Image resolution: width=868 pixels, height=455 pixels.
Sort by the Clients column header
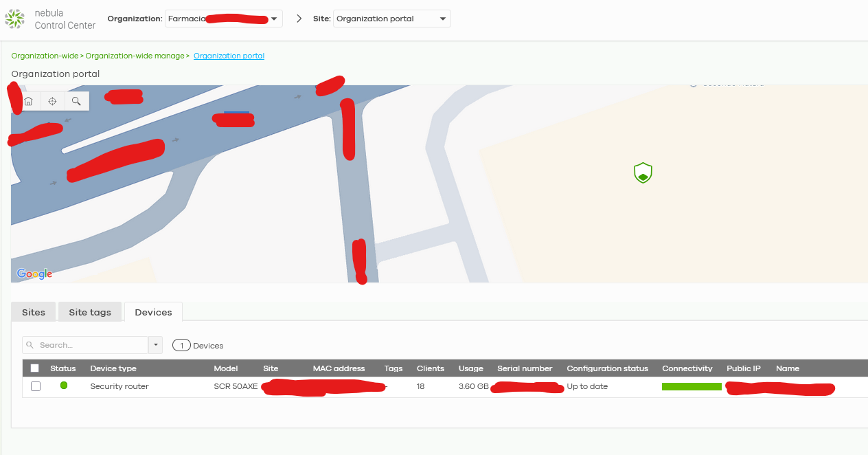(x=431, y=368)
